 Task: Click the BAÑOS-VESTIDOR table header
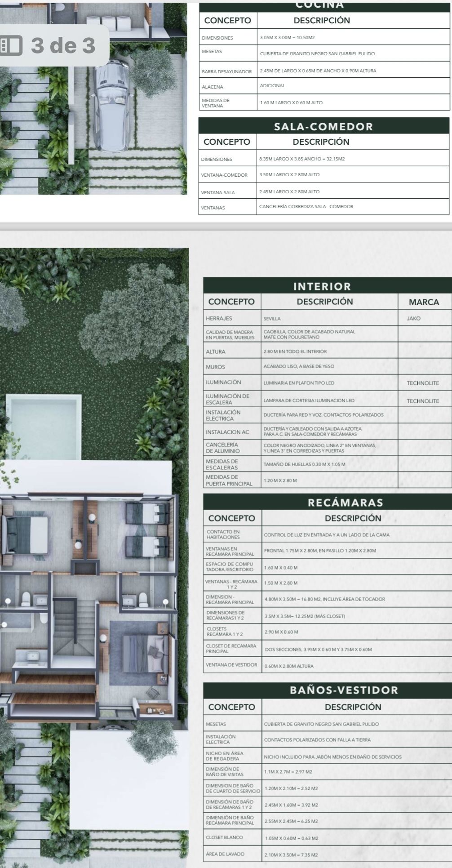[328, 690]
